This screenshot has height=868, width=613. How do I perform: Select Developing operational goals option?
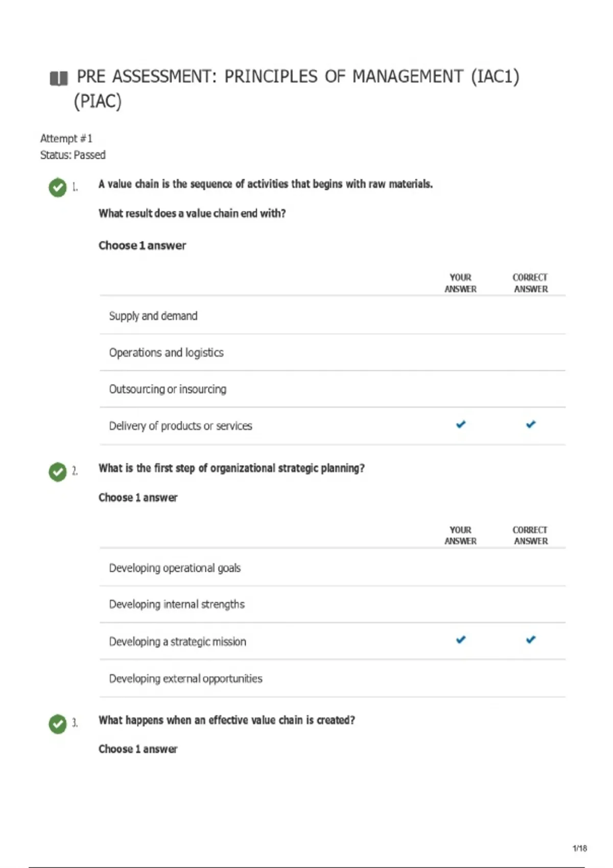(333, 568)
